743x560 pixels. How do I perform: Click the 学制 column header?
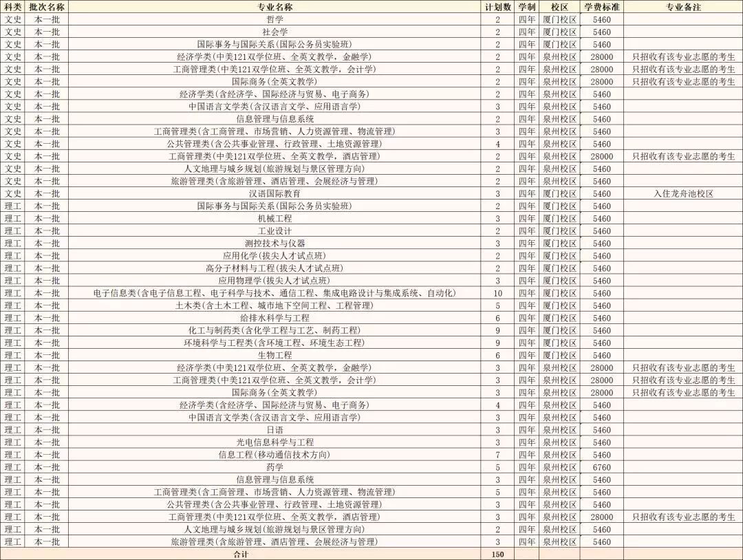point(526,7)
